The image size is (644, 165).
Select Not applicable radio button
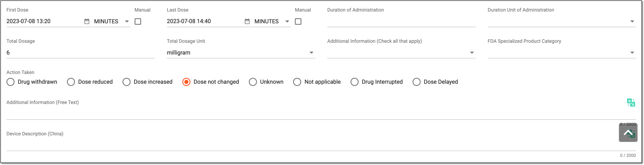tap(297, 82)
